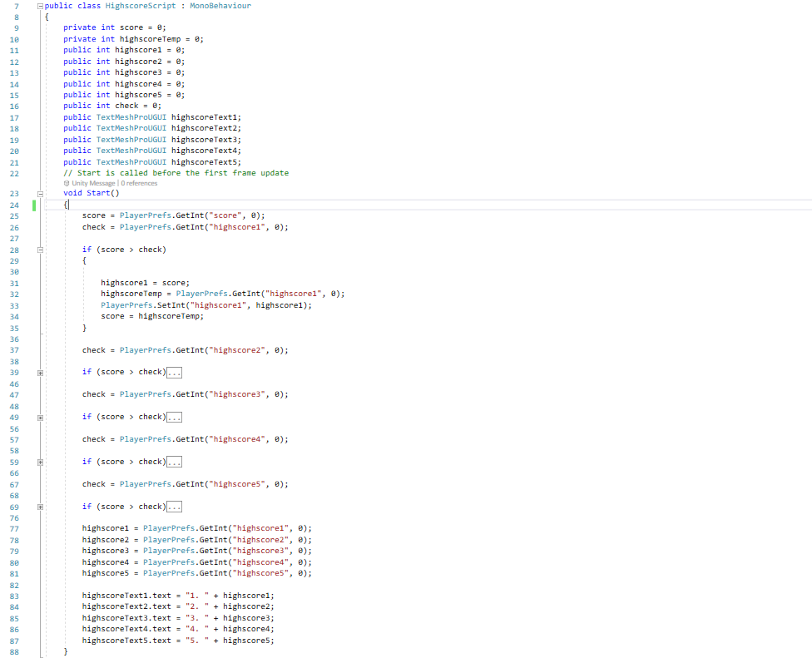
Task: Click the highscore1 GetInt assignment on line 77
Action: 197,528
